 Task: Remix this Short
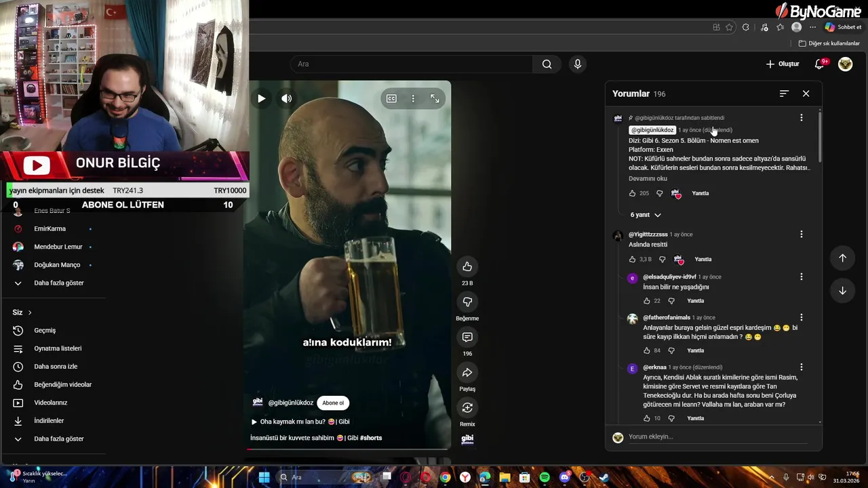tap(467, 407)
